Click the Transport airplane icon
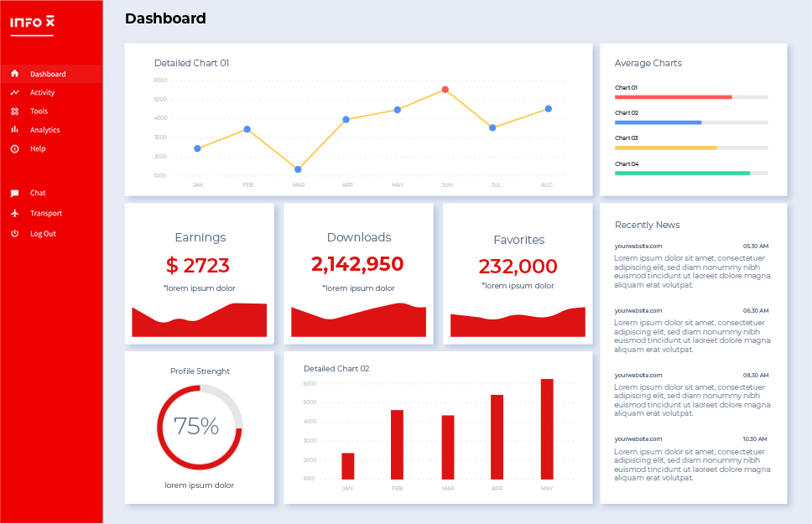This screenshot has height=524, width=812. click(14, 213)
